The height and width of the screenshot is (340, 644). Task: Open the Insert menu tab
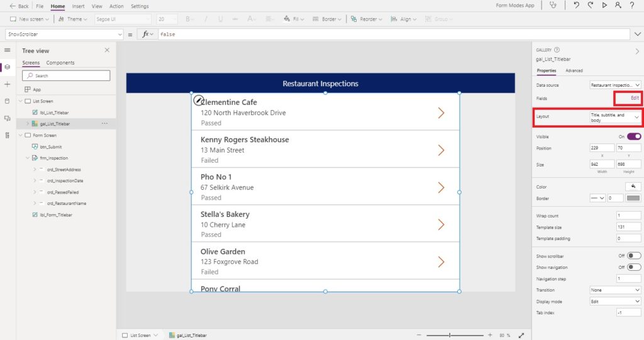[x=78, y=6]
